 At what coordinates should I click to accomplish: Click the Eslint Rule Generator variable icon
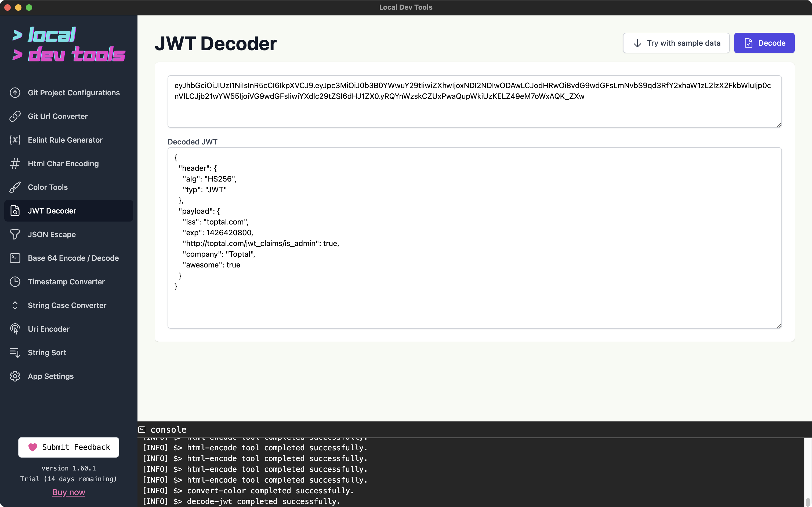click(x=15, y=140)
